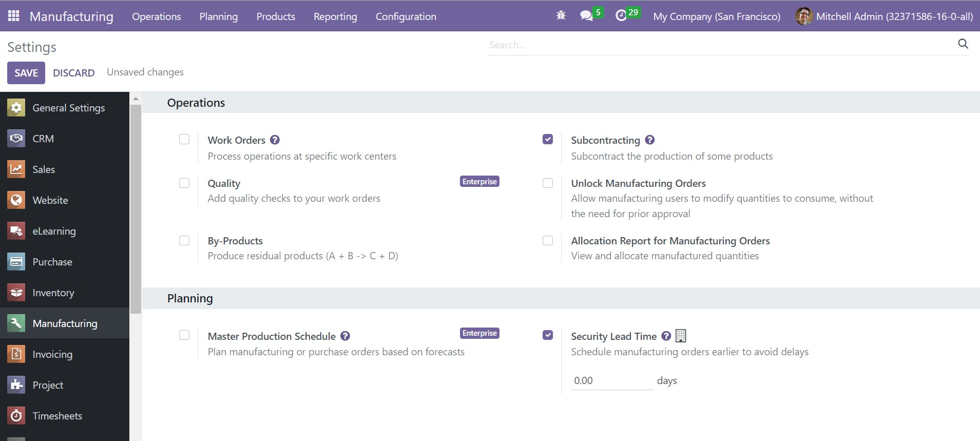Select the Manufacturing wrench icon
Image resolution: width=980 pixels, height=441 pixels.
click(16, 323)
